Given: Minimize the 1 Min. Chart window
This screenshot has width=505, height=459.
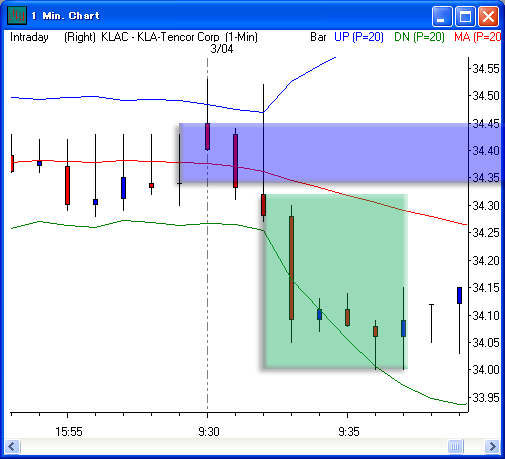Looking at the screenshot, I should pos(442,16).
